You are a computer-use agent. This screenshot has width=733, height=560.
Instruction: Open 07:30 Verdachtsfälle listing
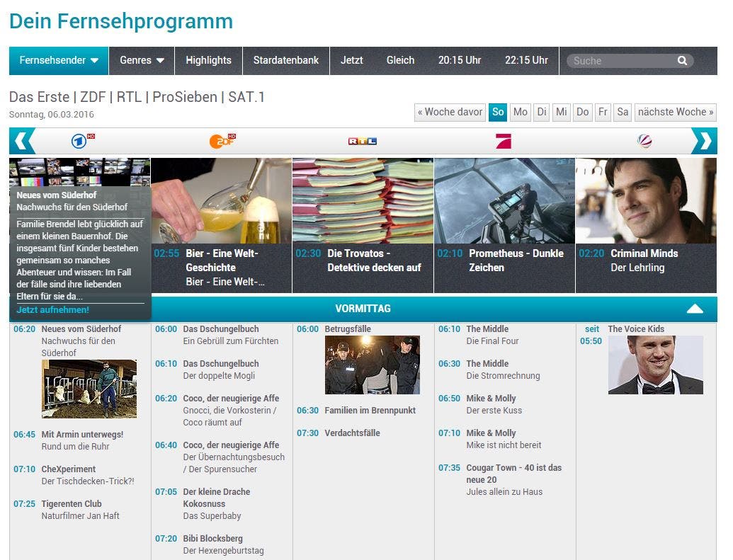(352, 433)
